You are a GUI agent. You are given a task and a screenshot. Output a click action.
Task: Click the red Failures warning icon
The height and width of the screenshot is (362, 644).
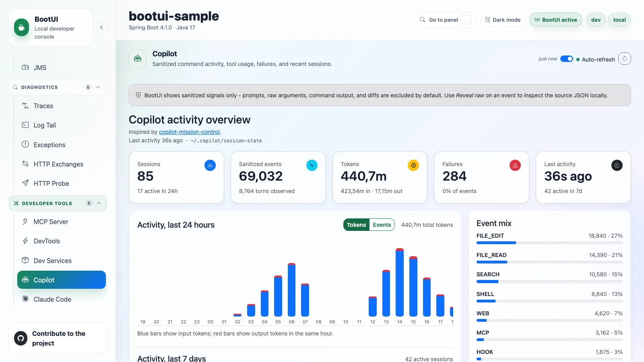515,165
